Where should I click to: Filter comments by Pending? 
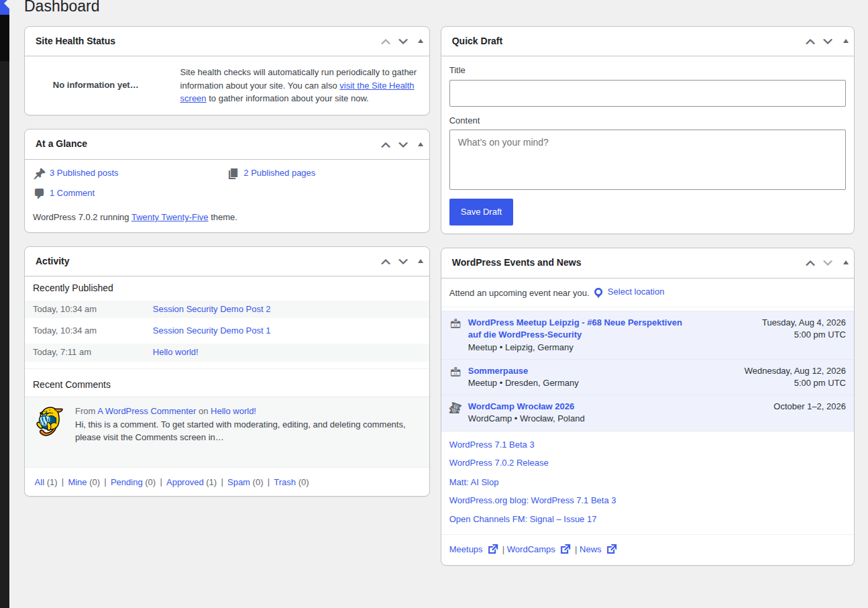127,482
